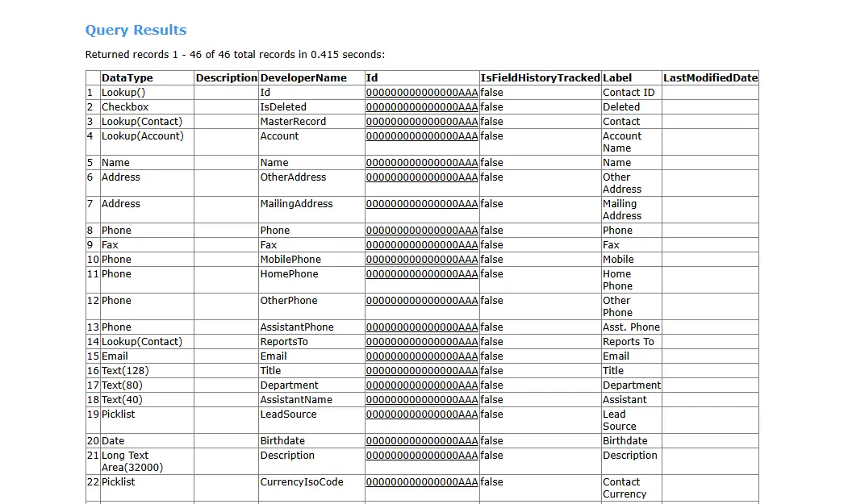Open the Id link for LeadSource
This screenshot has width=848, height=504.
[421, 414]
